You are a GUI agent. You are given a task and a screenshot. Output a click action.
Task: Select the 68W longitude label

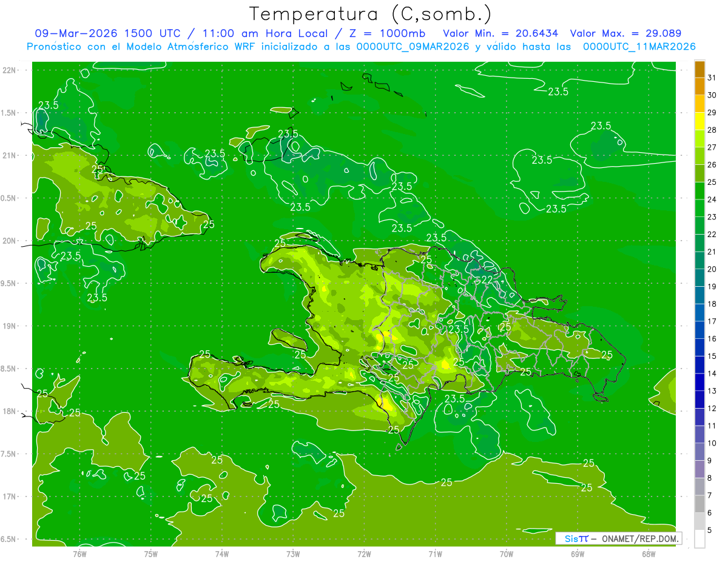coord(649,554)
